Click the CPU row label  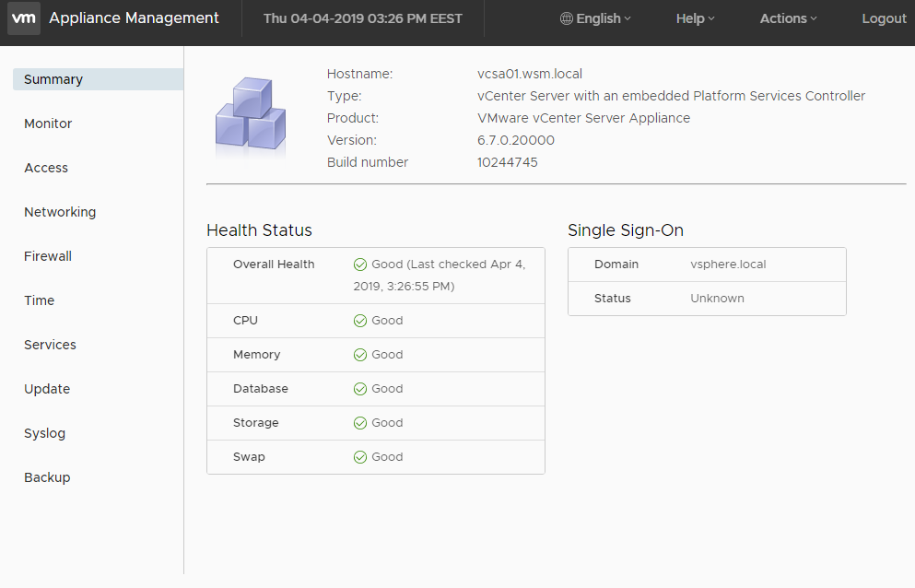(245, 321)
